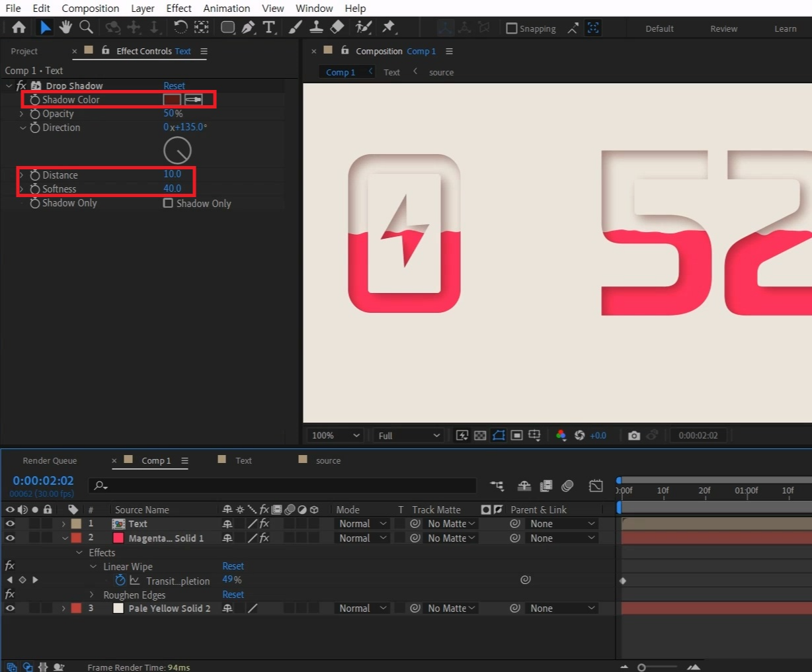The height and width of the screenshot is (672, 812).
Task: Select the Zoom magnifier tool
Action: click(86, 27)
